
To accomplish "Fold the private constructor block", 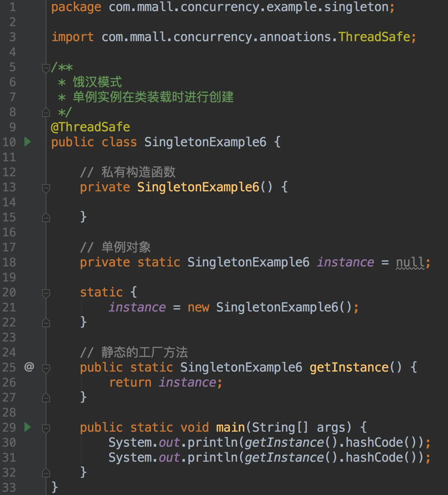I will tap(46, 188).
